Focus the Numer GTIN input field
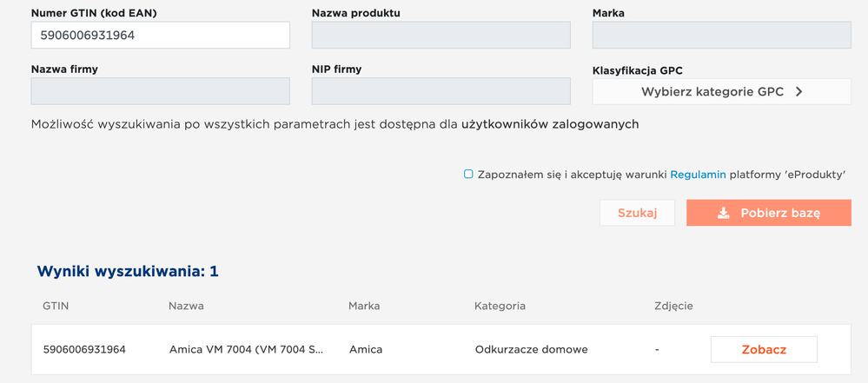Viewport: 868px width, 383px height. pos(160,36)
